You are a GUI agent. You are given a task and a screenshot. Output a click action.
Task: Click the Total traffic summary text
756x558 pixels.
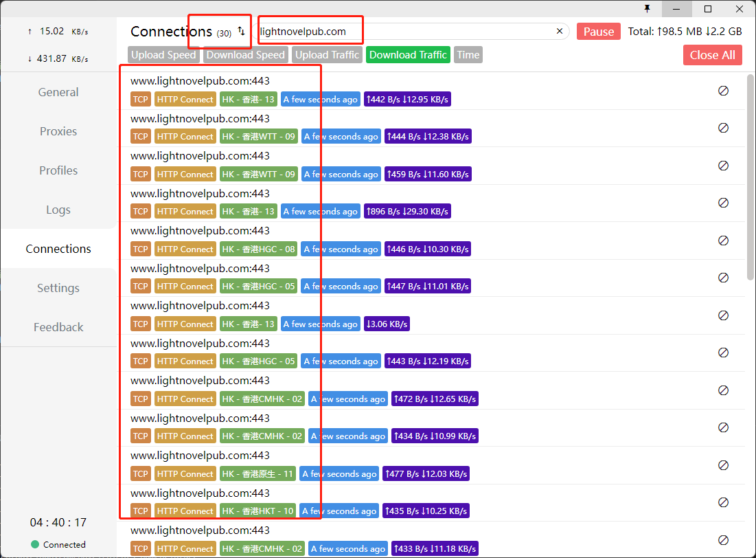pos(685,32)
